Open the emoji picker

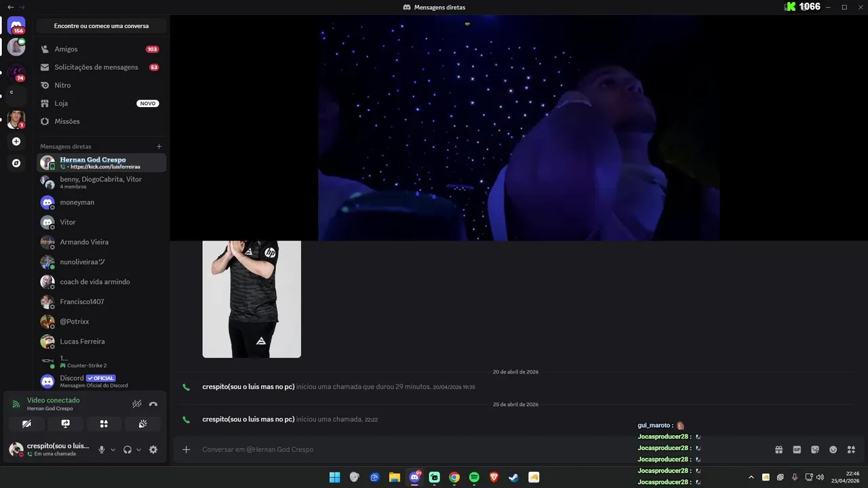pyautogui.click(x=833, y=449)
